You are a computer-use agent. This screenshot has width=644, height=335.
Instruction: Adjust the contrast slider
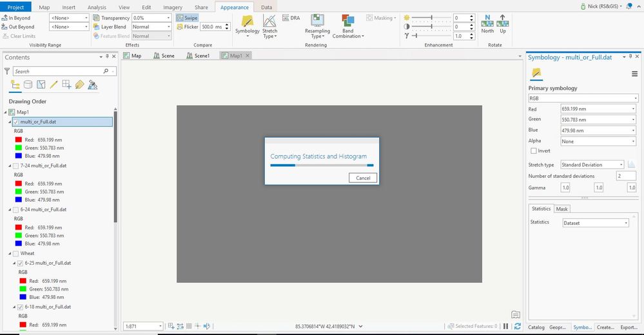point(432,26)
